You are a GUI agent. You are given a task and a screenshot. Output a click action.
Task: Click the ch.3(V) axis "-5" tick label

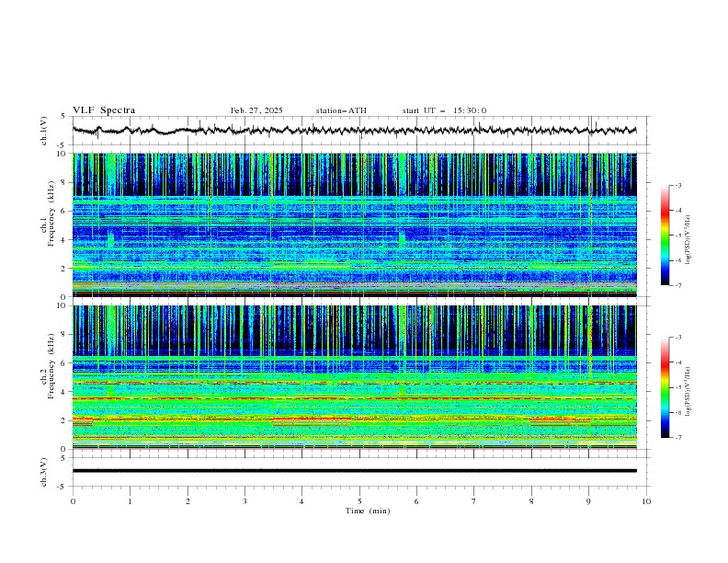[63, 487]
